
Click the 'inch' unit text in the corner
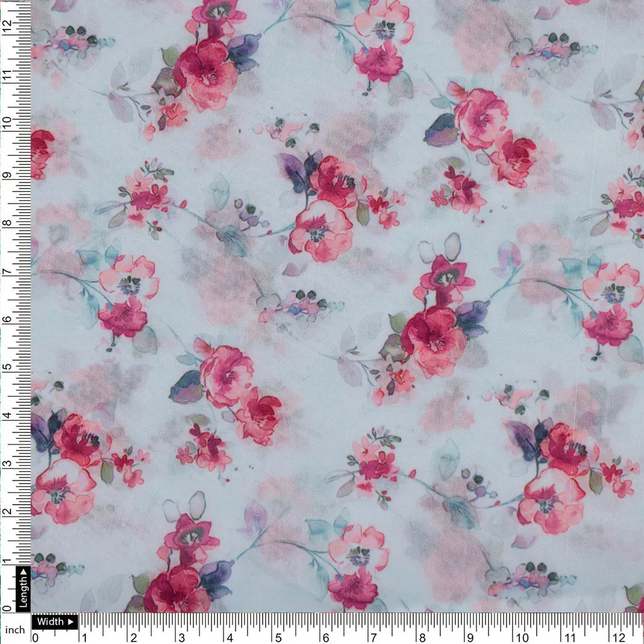click(14, 629)
